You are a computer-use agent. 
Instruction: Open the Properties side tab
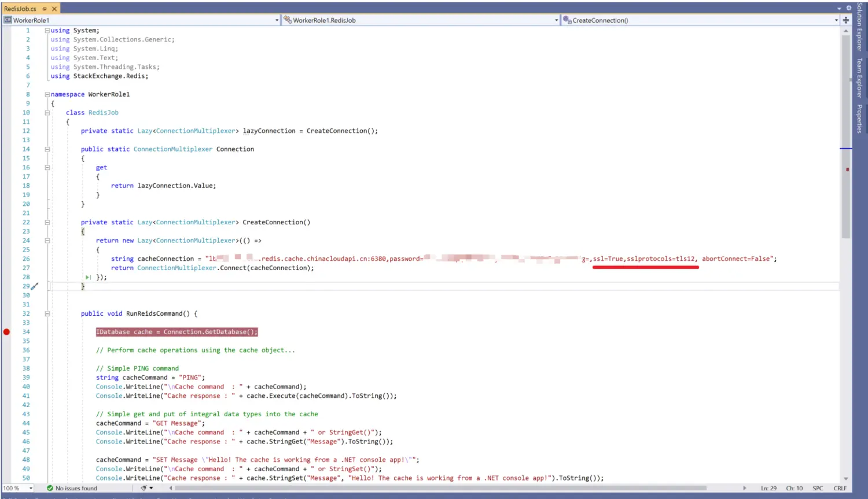pos(860,119)
